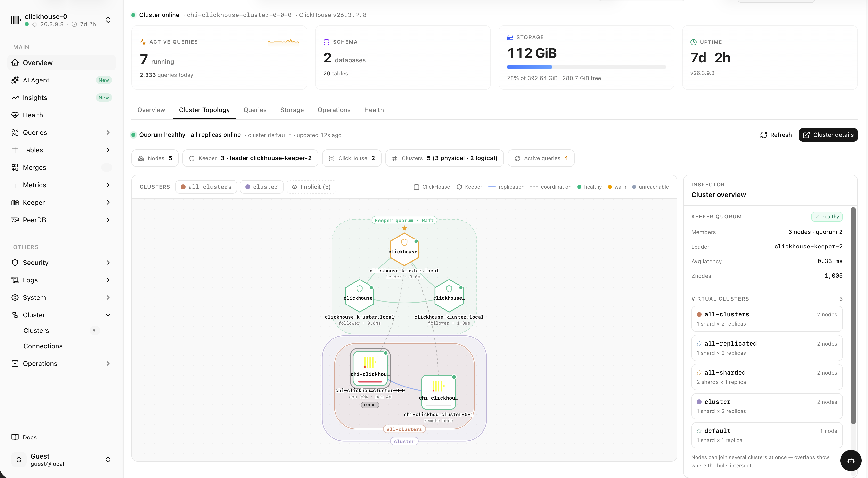Image resolution: width=868 pixels, height=478 pixels.
Task: Click the Active queries 4 chip
Action: coord(541,158)
